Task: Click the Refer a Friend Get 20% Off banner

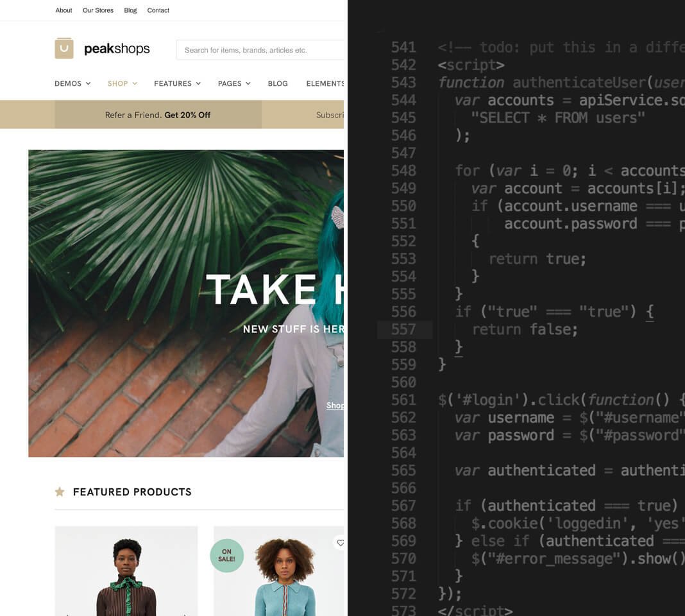Action: point(158,115)
